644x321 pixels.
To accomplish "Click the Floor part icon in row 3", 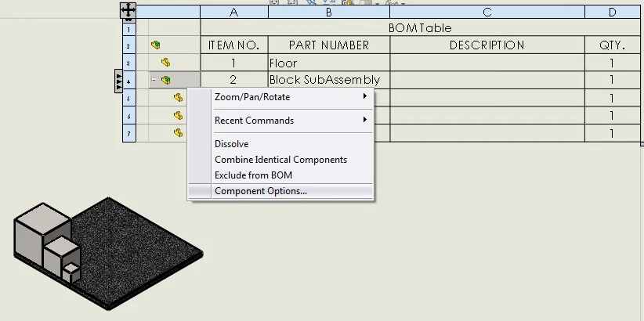I will [165, 63].
